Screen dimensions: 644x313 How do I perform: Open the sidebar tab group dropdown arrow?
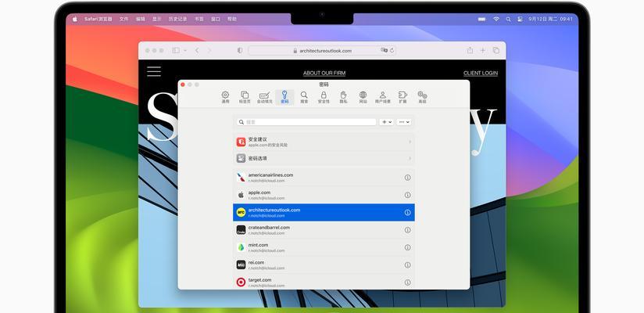coord(185,51)
